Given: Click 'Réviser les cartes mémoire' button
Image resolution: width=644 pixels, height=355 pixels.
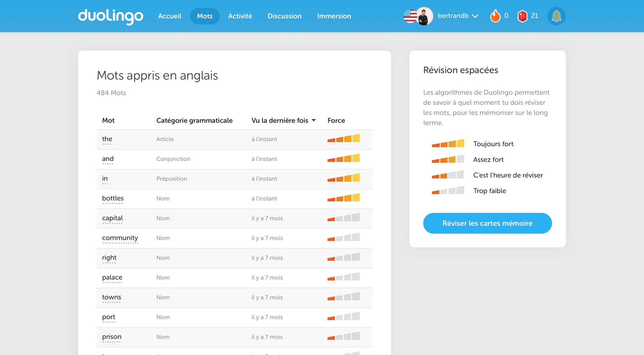Looking at the screenshot, I should (x=488, y=223).
